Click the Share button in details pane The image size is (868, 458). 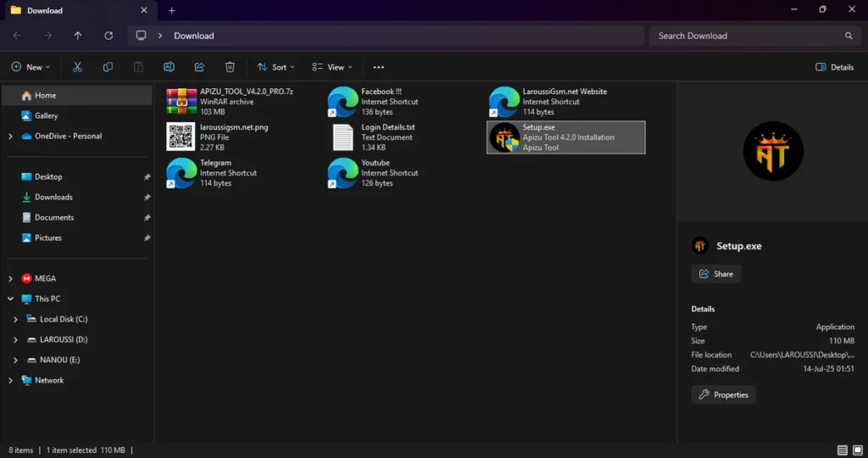pyautogui.click(x=715, y=274)
